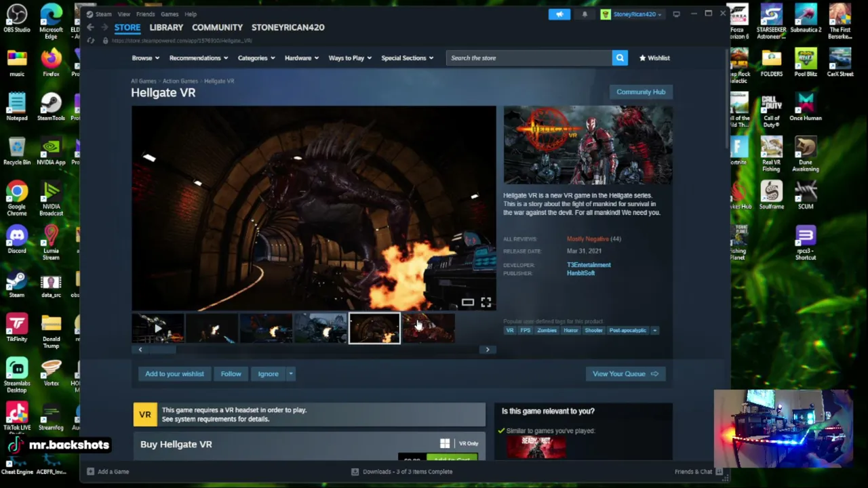Switch to the LIBRARY tab
The image size is (868, 488).
(x=166, y=28)
